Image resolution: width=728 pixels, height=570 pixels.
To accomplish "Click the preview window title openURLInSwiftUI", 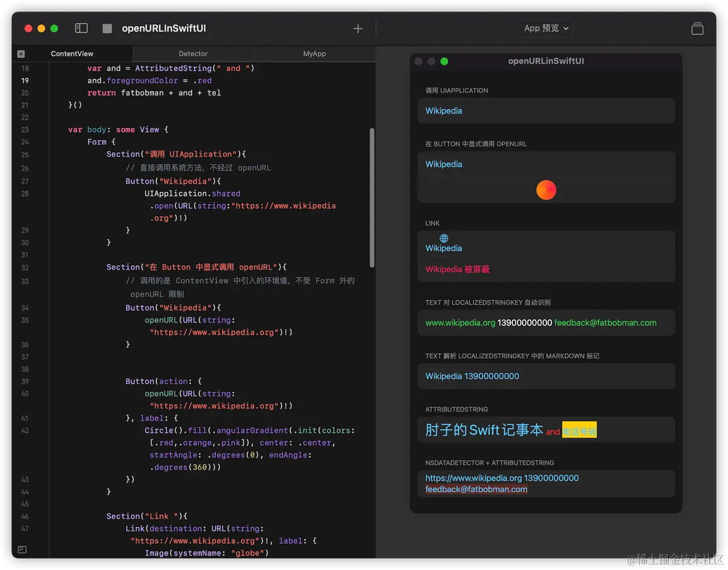I will 546,61.
